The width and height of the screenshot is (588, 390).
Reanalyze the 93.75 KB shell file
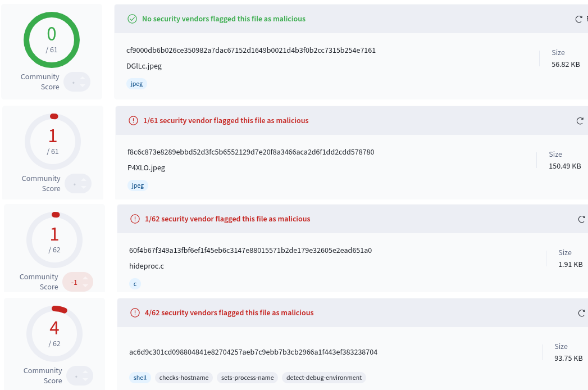582,313
